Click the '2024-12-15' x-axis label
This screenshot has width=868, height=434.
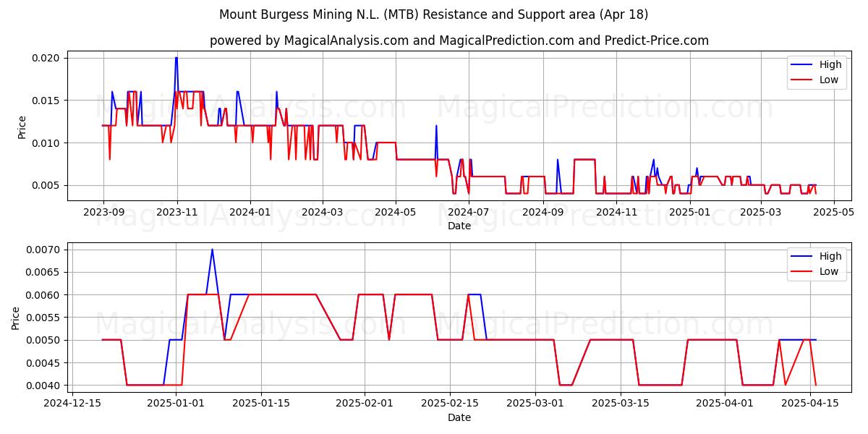(x=72, y=404)
